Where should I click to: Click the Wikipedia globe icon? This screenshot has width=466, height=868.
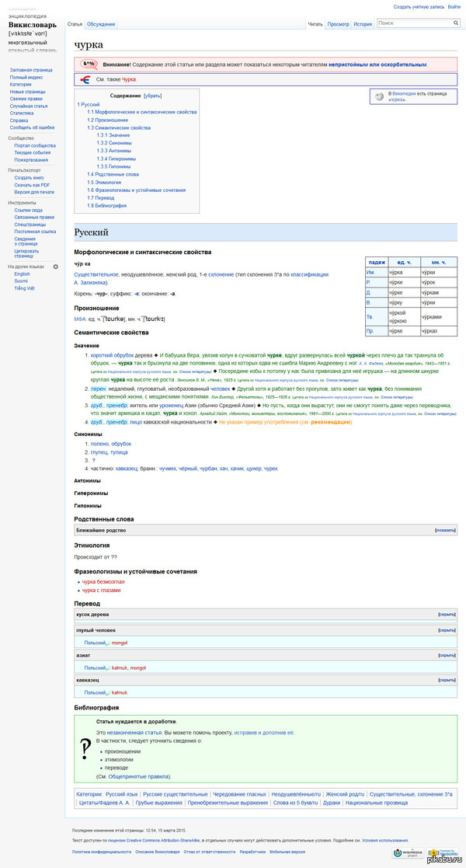click(380, 96)
